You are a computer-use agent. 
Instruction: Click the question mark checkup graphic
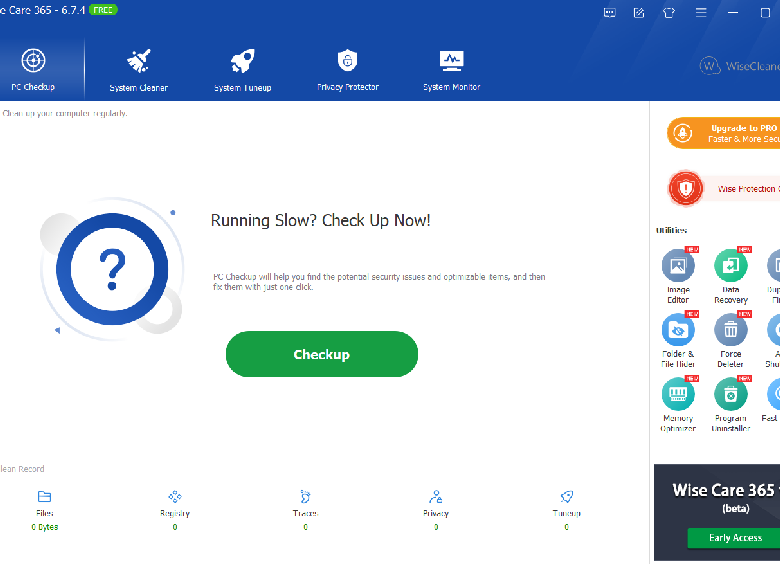(112, 269)
